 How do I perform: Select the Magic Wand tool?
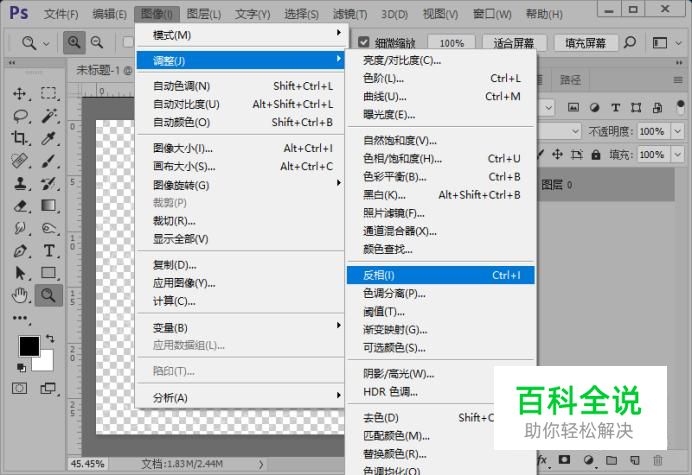(49, 116)
